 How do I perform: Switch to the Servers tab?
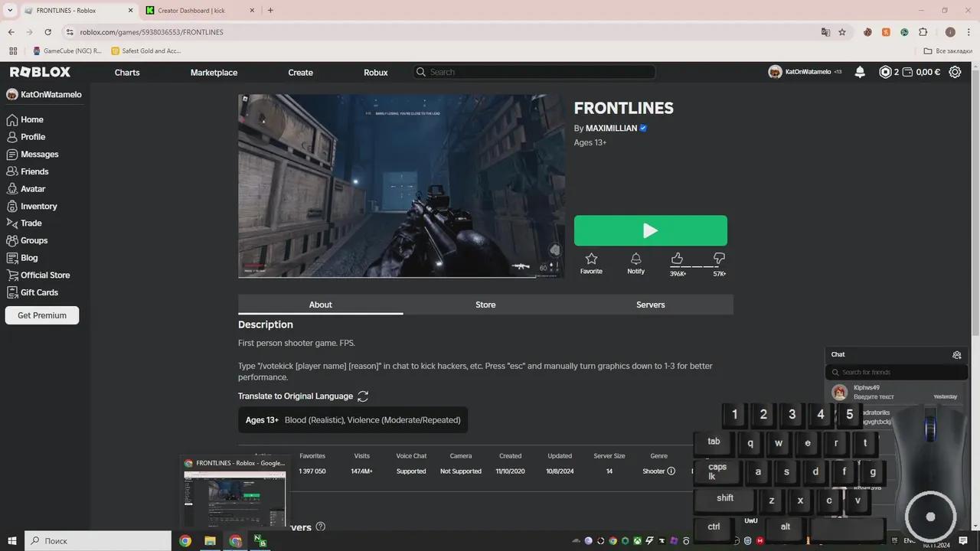651,305
